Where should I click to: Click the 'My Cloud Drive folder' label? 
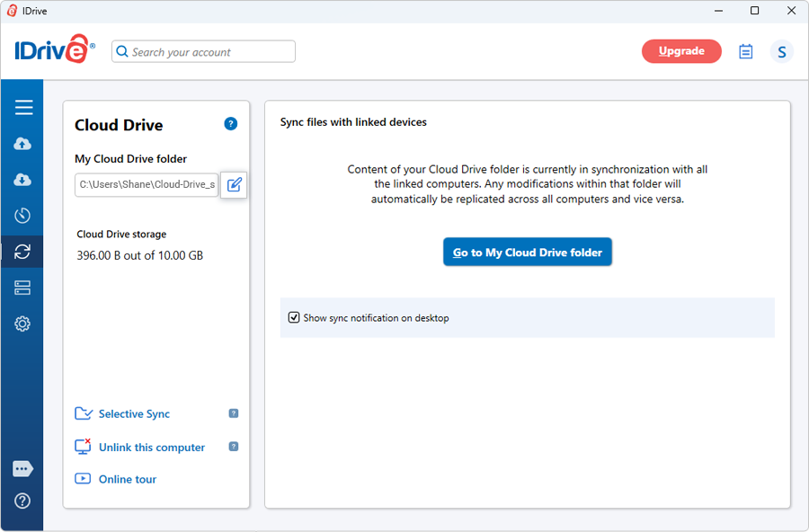(130, 159)
